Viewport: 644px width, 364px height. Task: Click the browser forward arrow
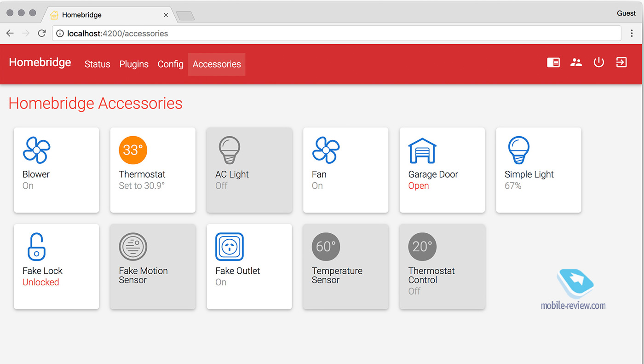[x=26, y=33]
